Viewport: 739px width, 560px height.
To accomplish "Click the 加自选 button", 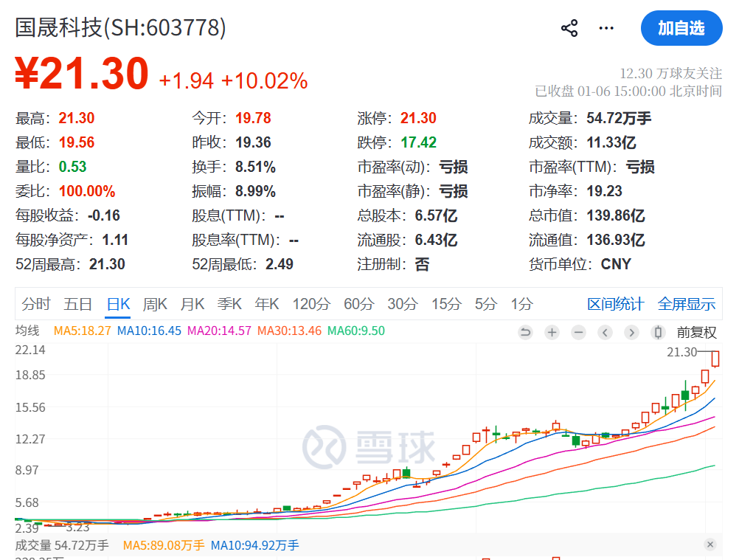I will pos(681,28).
